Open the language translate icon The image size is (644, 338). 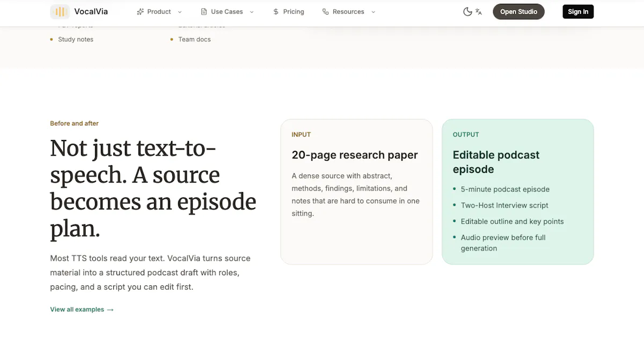click(479, 12)
